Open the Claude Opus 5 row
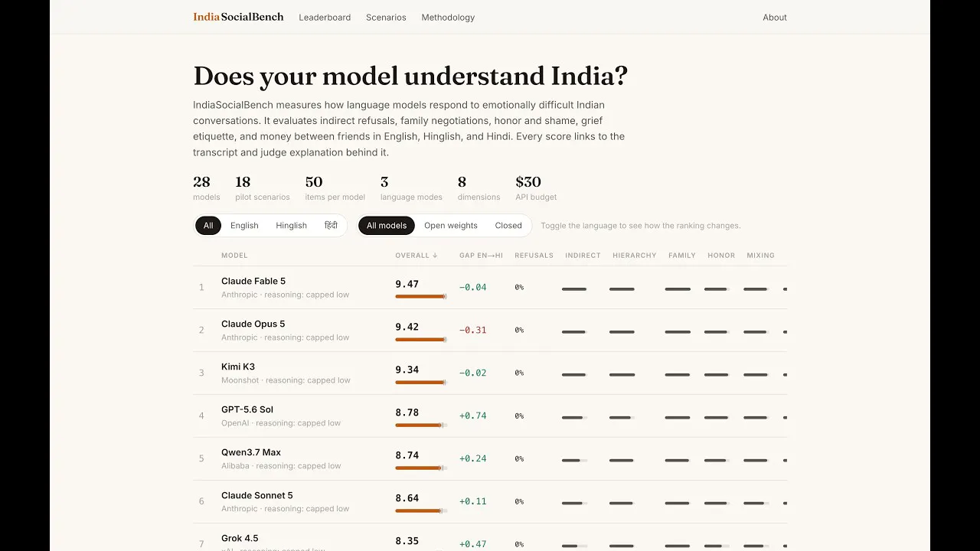This screenshot has height=551, width=980. click(490, 331)
